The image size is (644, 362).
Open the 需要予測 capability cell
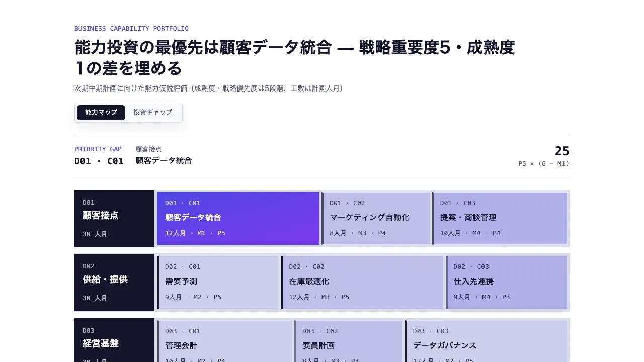(x=218, y=283)
